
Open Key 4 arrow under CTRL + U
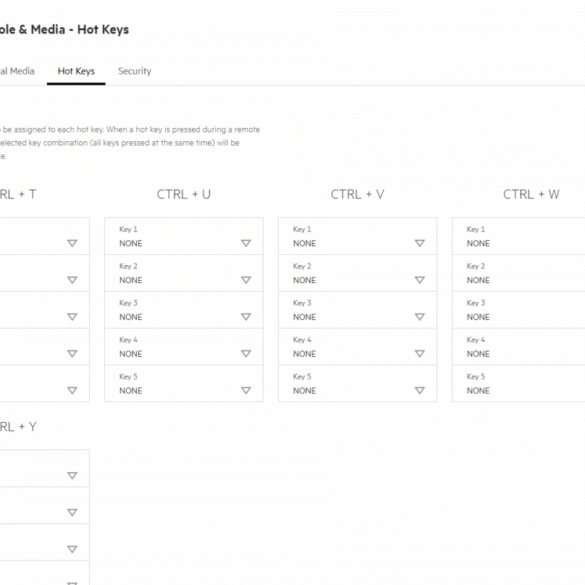point(246,353)
